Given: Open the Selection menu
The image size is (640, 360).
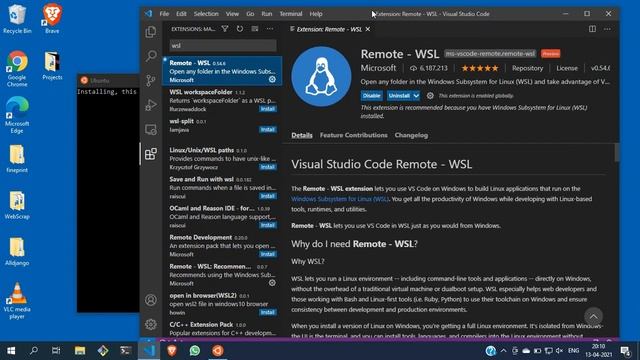Looking at the screenshot, I should click(206, 14).
